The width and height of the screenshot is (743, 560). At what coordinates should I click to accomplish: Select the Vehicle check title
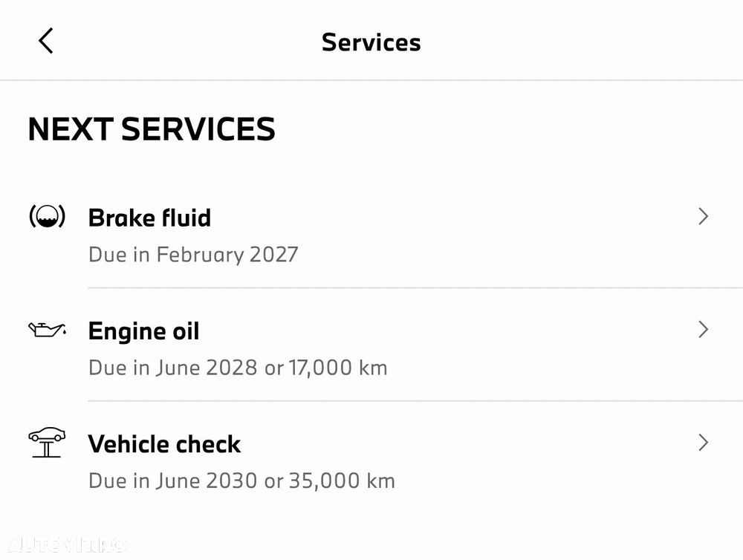pyautogui.click(x=164, y=444)
